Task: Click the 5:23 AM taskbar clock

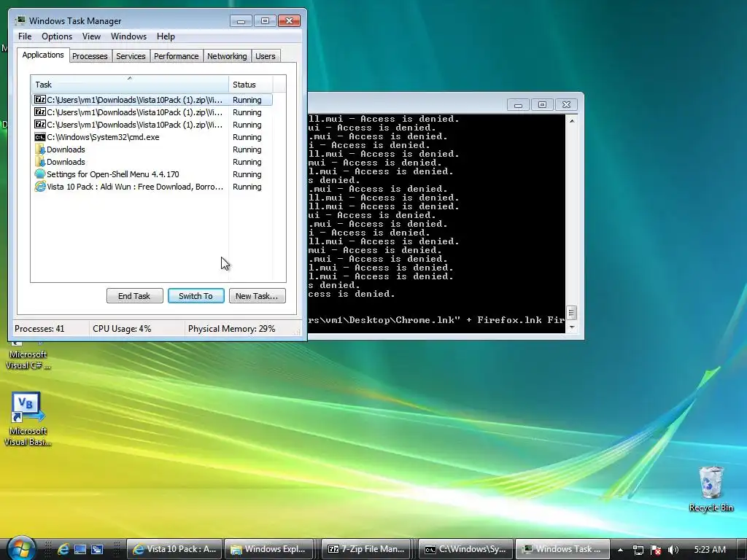Action: 710,550
